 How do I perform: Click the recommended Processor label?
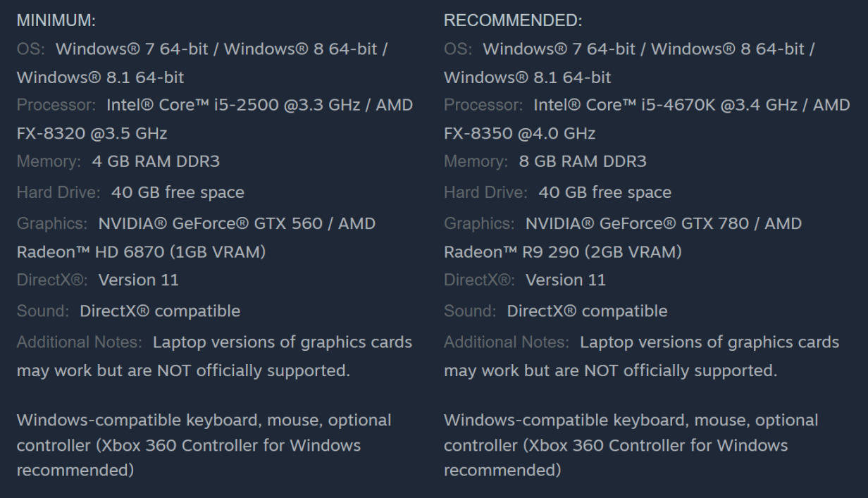click(x=484, y=106)
